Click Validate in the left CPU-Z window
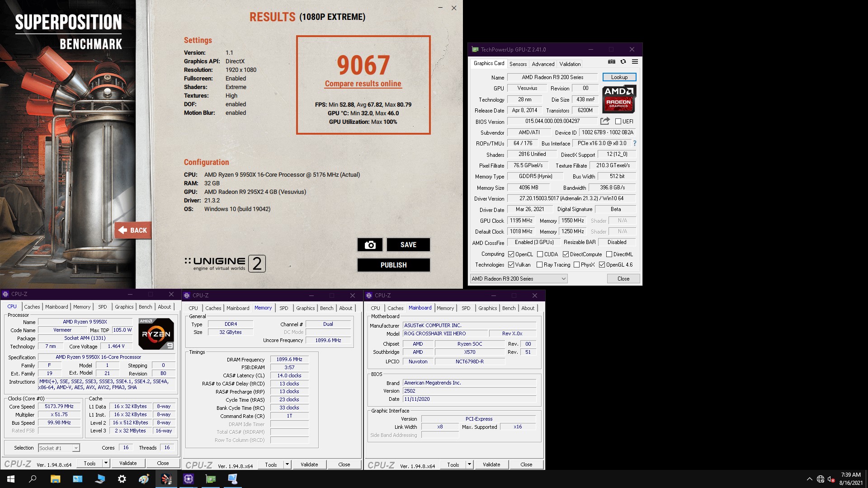Image resolution: width=868 pixels, height=488 pixels. [128, 463]
